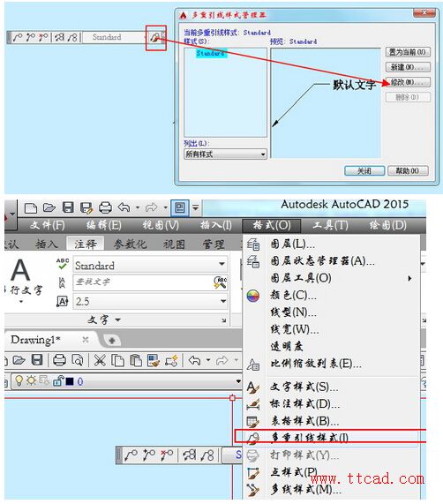Open text panel dialog launcher arrow
Screen dimensions: 443x504
(223, 320)
